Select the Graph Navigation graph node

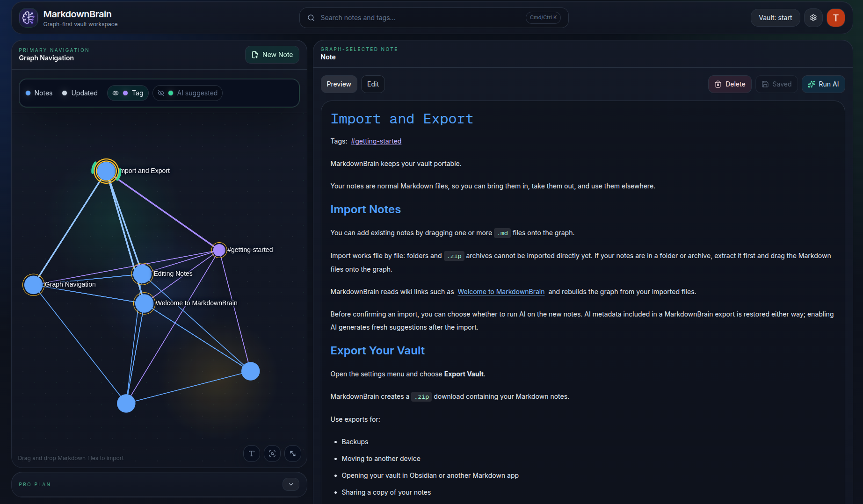click(x=34, y=285)
